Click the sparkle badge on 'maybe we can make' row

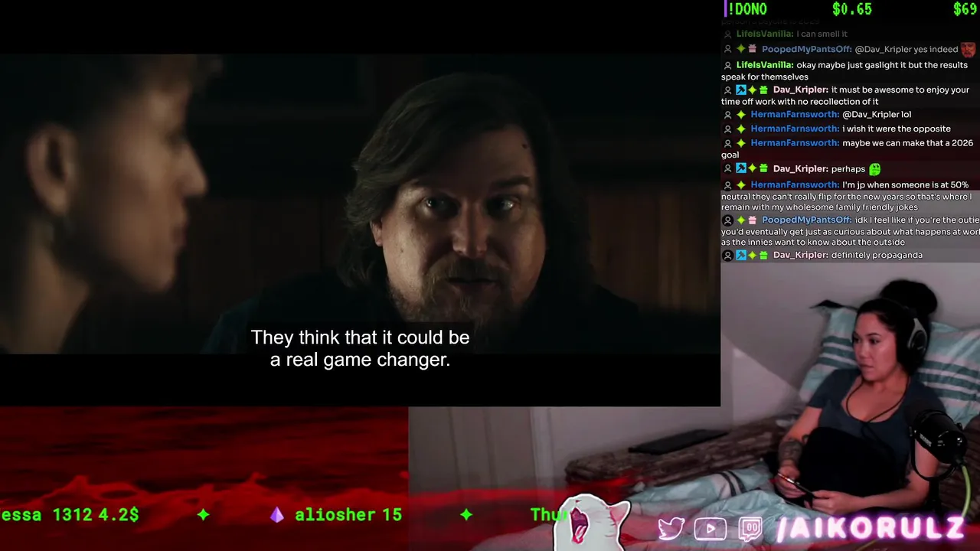pos(741,143)
